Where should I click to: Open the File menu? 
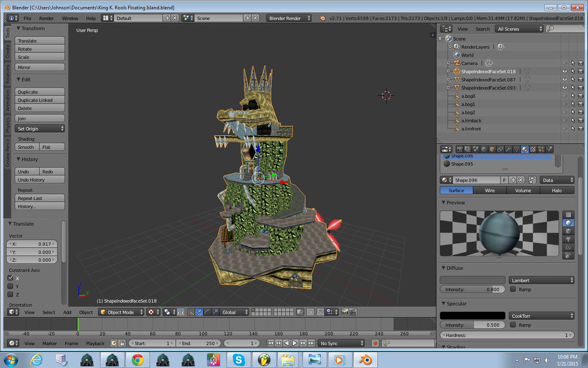pyautogui.click(x=28, y=18)
